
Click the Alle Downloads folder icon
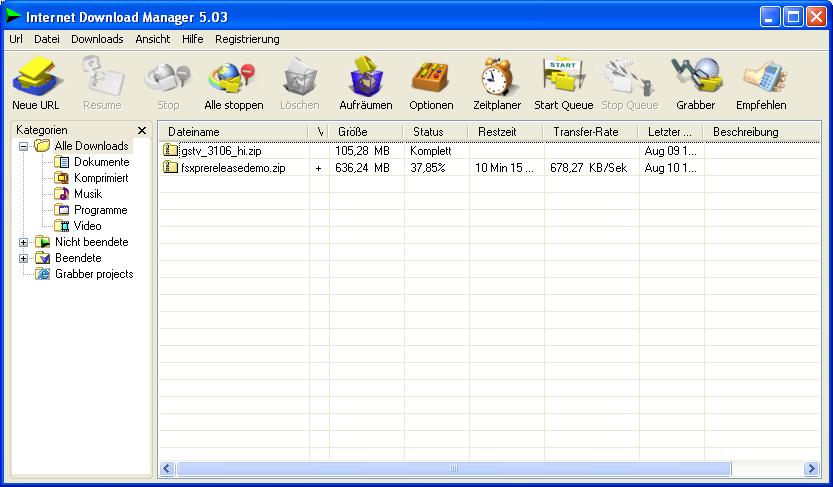tap(42, 146)
